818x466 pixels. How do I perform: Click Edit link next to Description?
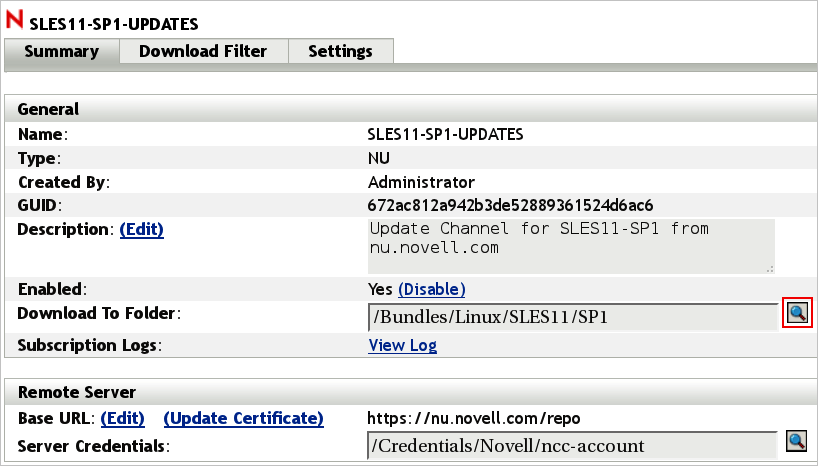[141, 229]
